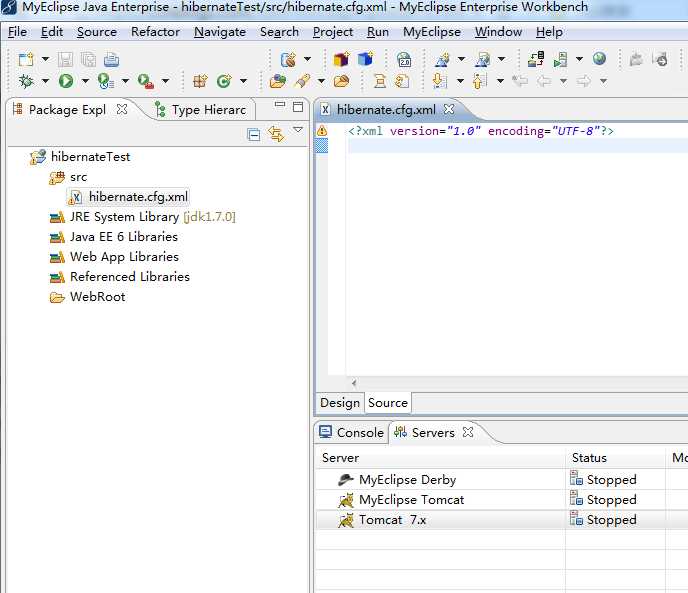Click Collapse All in Package Explorer
The image size is (688, 593).
253,134
